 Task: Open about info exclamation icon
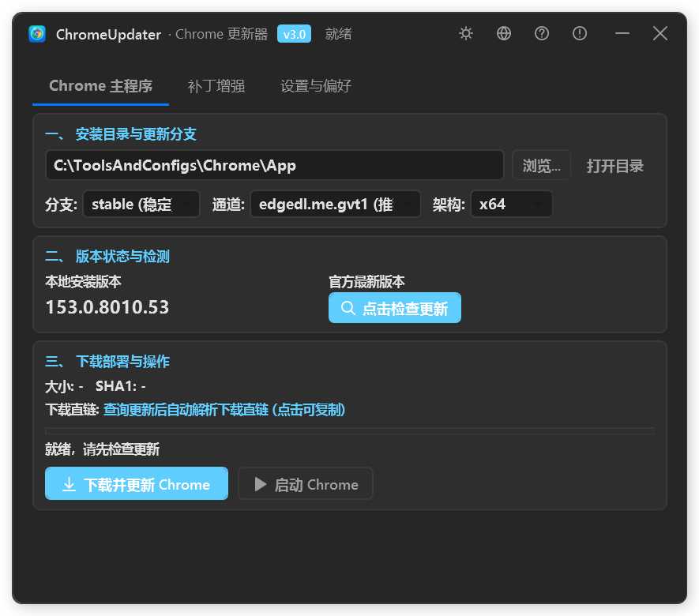pos(580,33)
